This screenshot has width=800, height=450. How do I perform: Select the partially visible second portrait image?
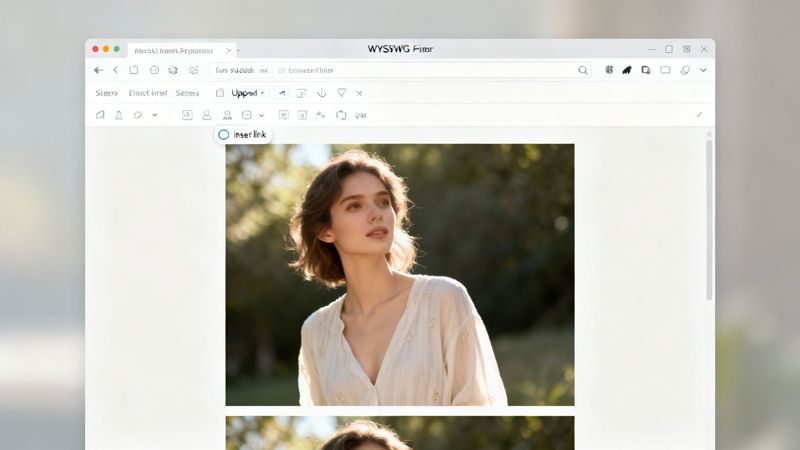tap(400, 433)
